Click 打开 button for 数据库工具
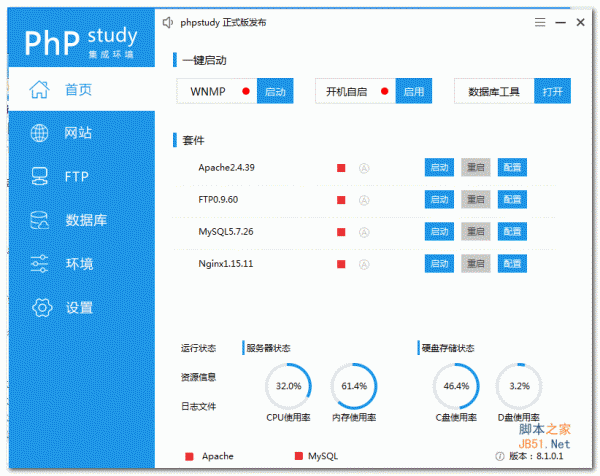This screenshot has width=600, height=476. pos(552,91)
